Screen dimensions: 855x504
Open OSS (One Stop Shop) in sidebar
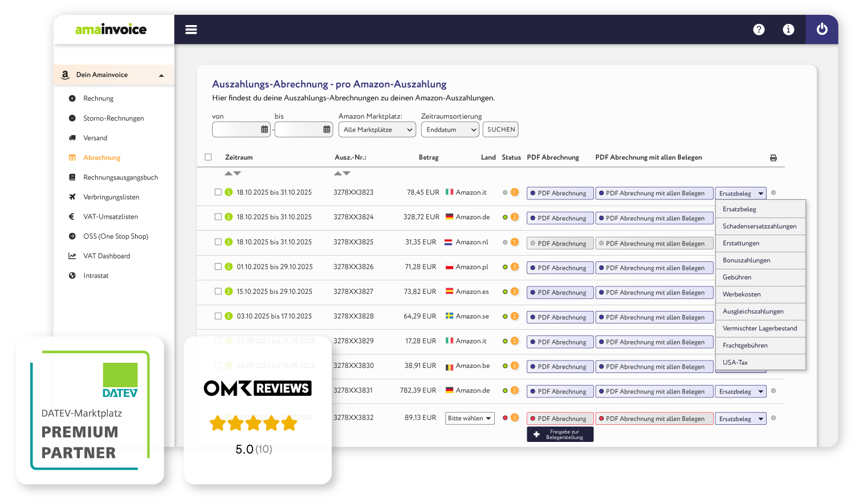(x=116, y=236)
